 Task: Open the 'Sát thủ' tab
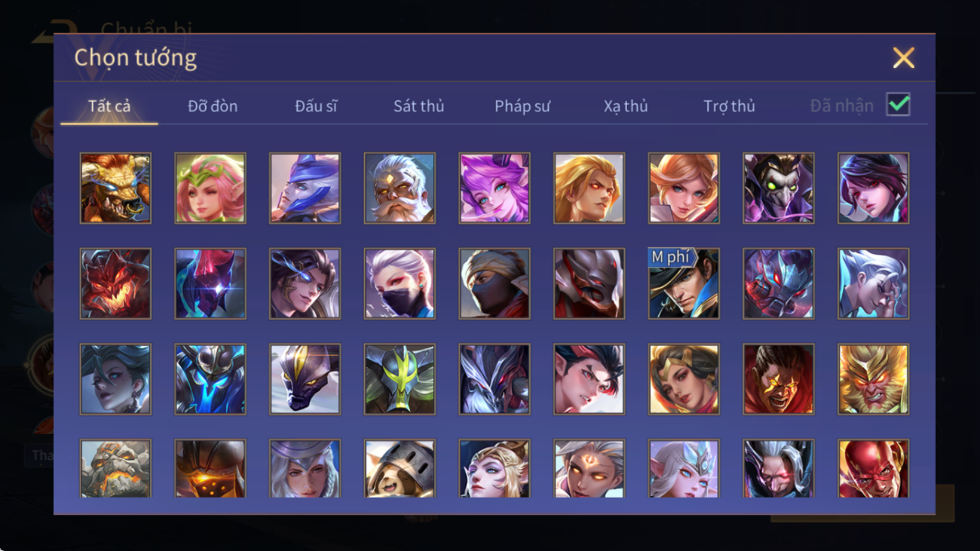click(419, 106)
